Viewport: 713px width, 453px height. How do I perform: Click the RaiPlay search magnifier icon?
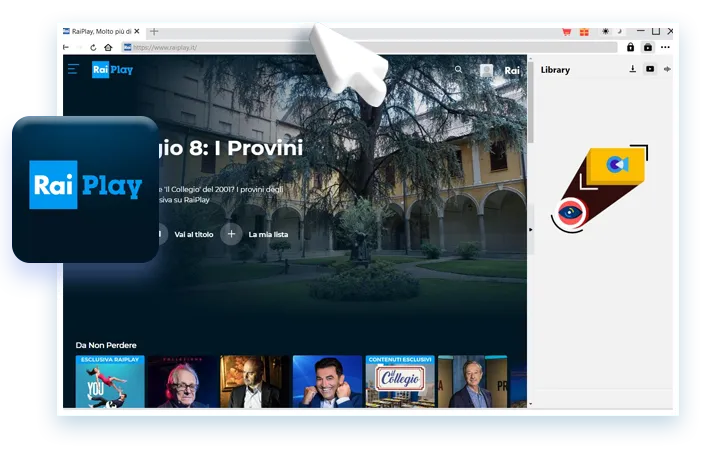458,69
